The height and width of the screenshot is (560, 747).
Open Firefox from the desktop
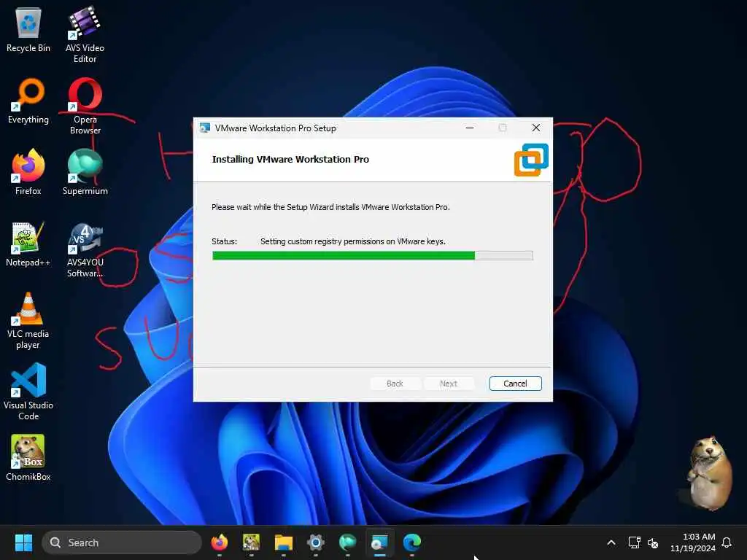28,172
